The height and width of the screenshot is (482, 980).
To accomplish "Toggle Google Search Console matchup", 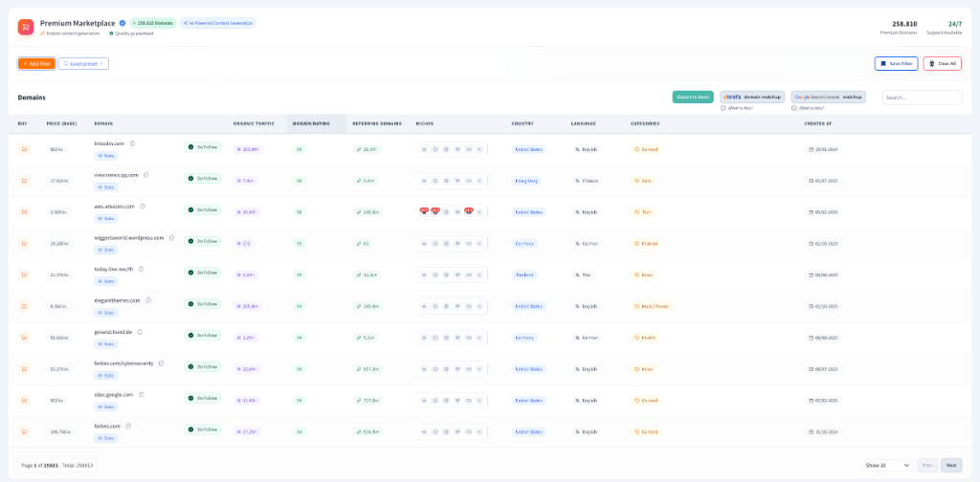I will (x=828, y=97).
